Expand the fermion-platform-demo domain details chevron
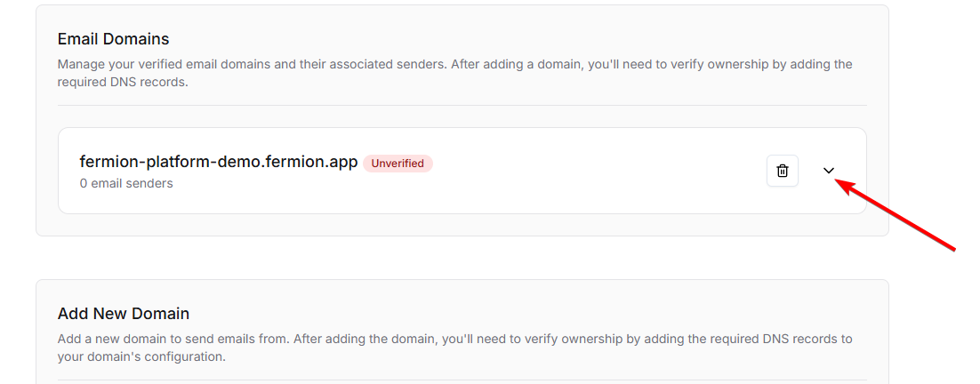Viewport: 980px width, 384px height. [829, 171]
